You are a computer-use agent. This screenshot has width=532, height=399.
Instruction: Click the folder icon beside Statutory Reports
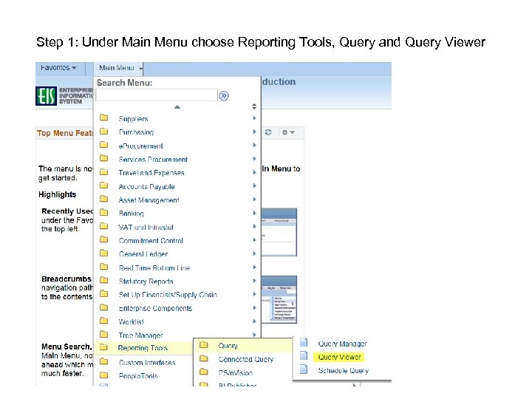pos(104,281)
